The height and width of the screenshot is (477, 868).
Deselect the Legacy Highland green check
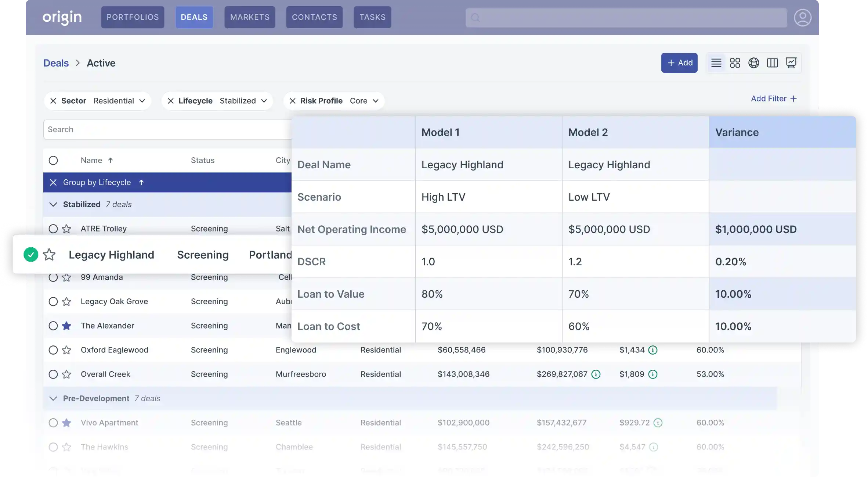pos(31,254)
